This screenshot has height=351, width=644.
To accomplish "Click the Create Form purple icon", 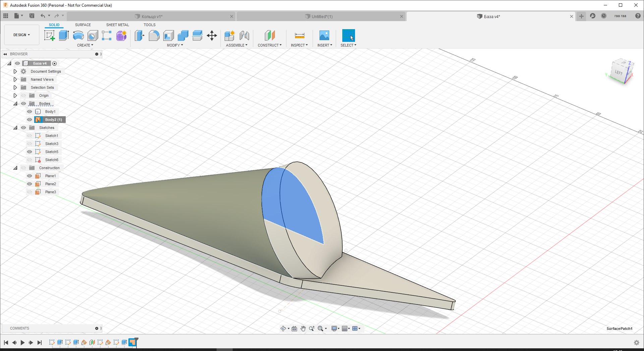I will pos(121,36).
